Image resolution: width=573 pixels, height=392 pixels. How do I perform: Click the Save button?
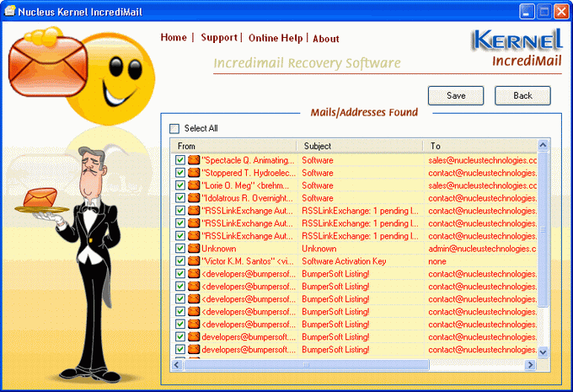pyautogui.click(x=456, y=95)
